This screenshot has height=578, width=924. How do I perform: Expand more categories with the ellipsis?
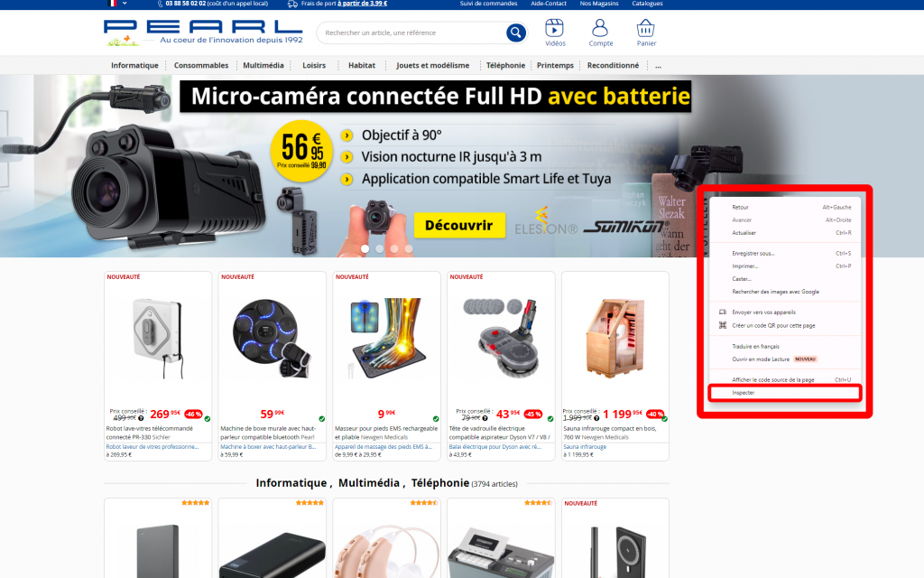tap(658, 65)
